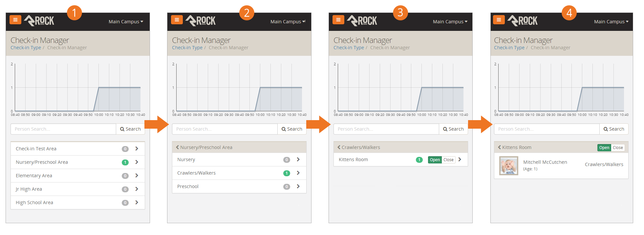
Task: Expand Nursery/Preschool Area row chevron in panel 1
Action: point(137,162)
